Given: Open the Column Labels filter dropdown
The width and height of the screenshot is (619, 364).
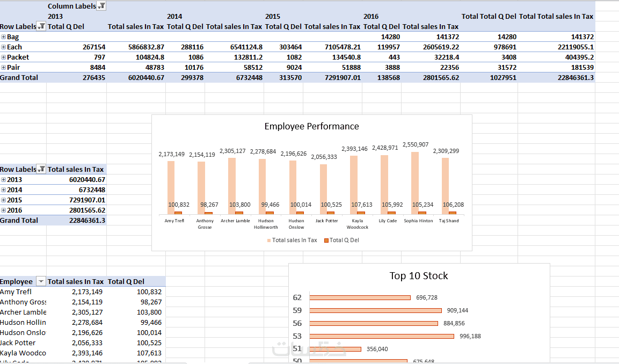Looking at the screenshot, I should pos(101,6).
